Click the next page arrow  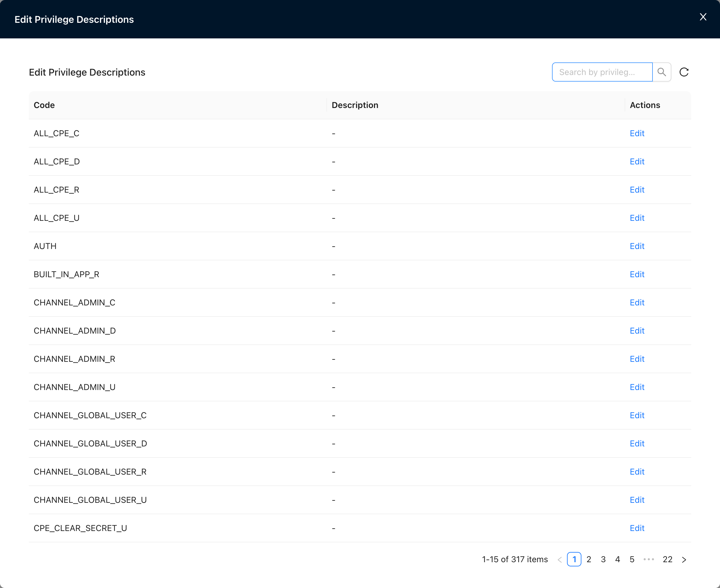point(684,559)
